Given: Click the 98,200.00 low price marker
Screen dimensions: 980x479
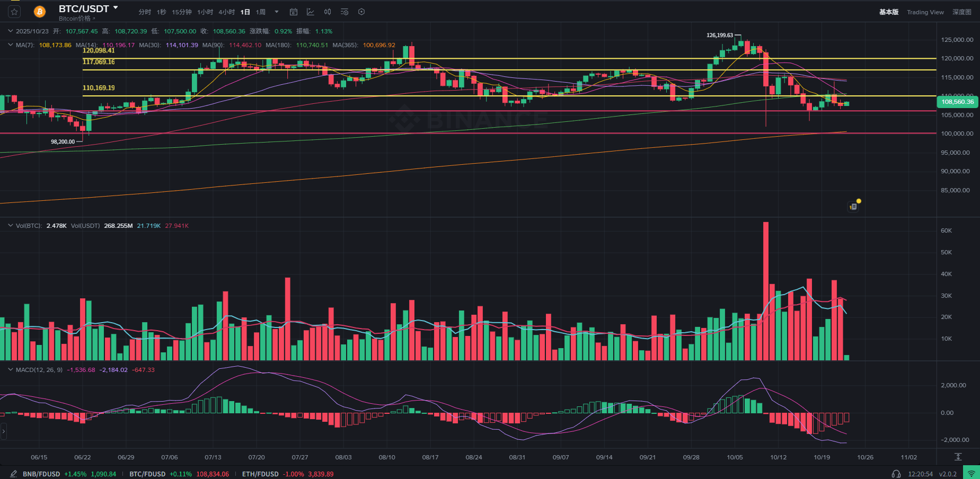Looking at the screenshot, I should (x=63, y=141).
